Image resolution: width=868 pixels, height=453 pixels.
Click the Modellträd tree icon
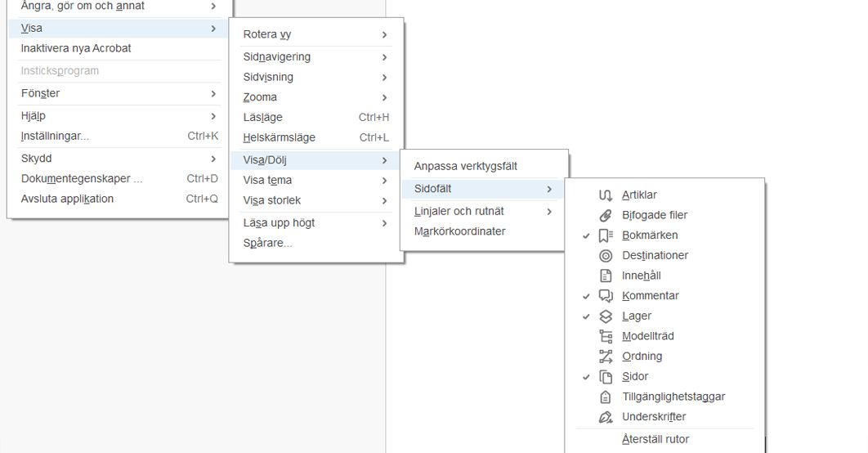coord(606,336)
